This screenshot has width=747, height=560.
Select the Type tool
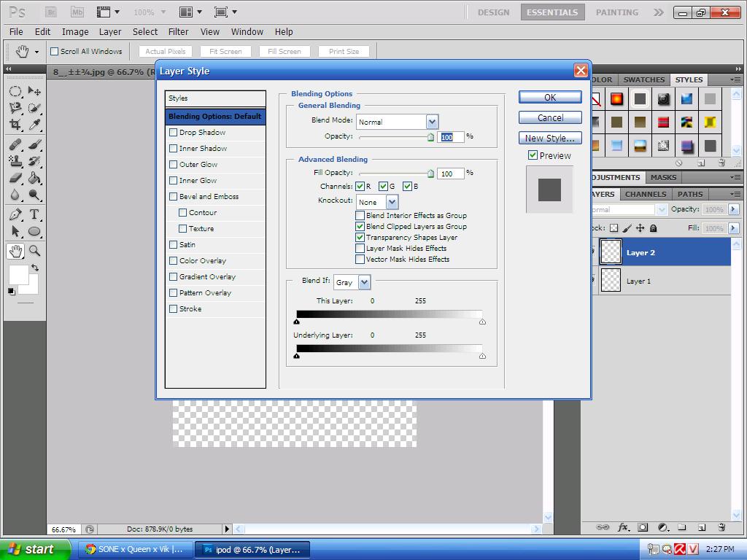34,214
